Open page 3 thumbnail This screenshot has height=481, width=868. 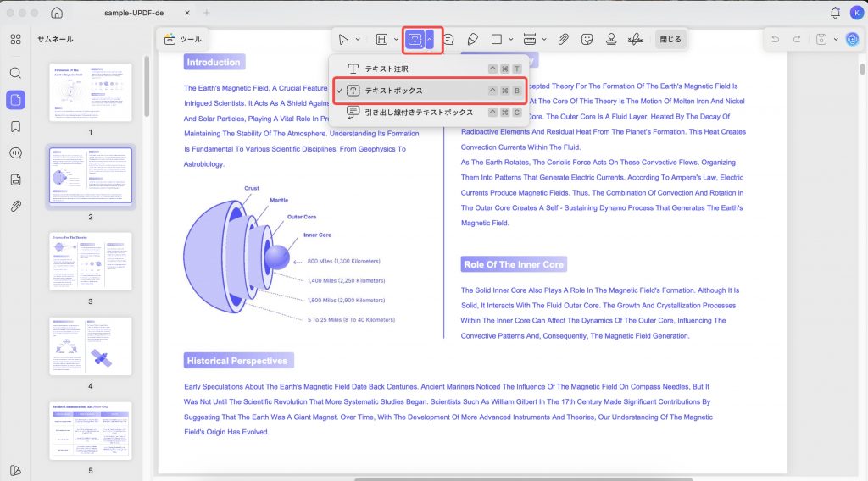tap(91, 262)
